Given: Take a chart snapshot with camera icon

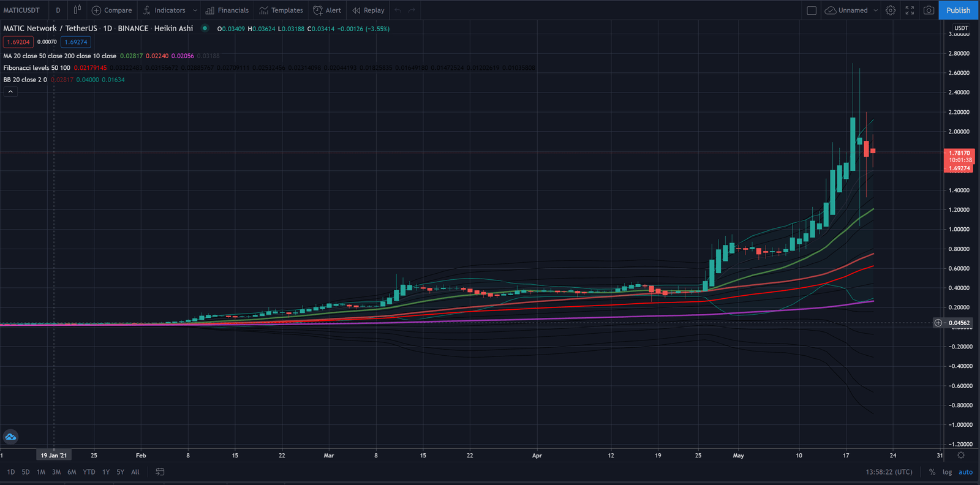Looking at the screenshot, I should point(929,10).
